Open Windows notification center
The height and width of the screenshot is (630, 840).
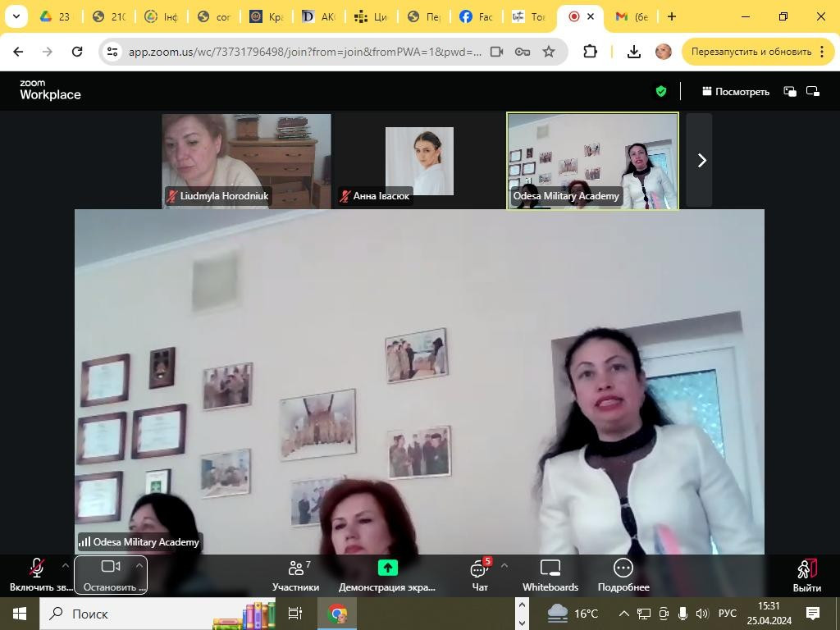pos(813,614)
